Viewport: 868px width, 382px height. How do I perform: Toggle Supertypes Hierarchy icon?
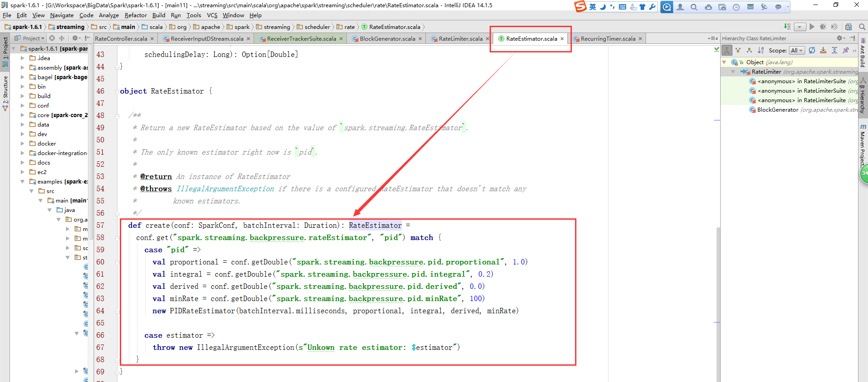tap(738, 50)
